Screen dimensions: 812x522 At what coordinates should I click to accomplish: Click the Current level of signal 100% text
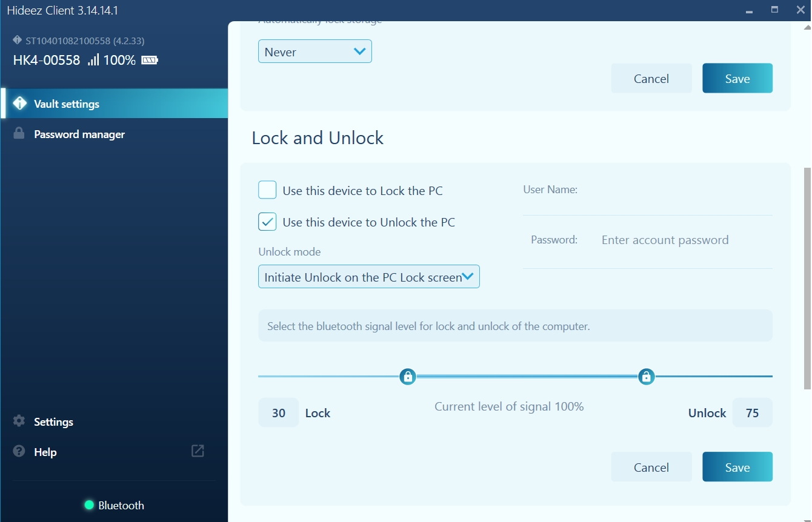[509, 406]
